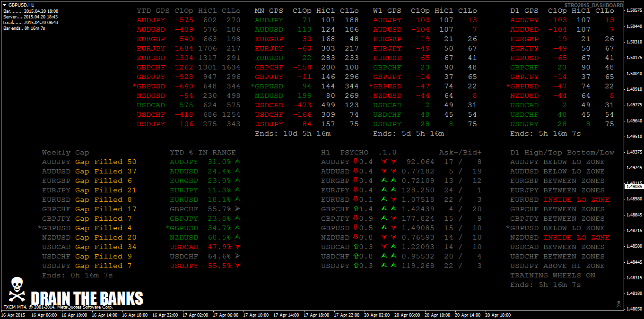This screenshot has height=319, width=644.
Task: Click the TRAINING WHEELS ON label
Action: [553, 275]
